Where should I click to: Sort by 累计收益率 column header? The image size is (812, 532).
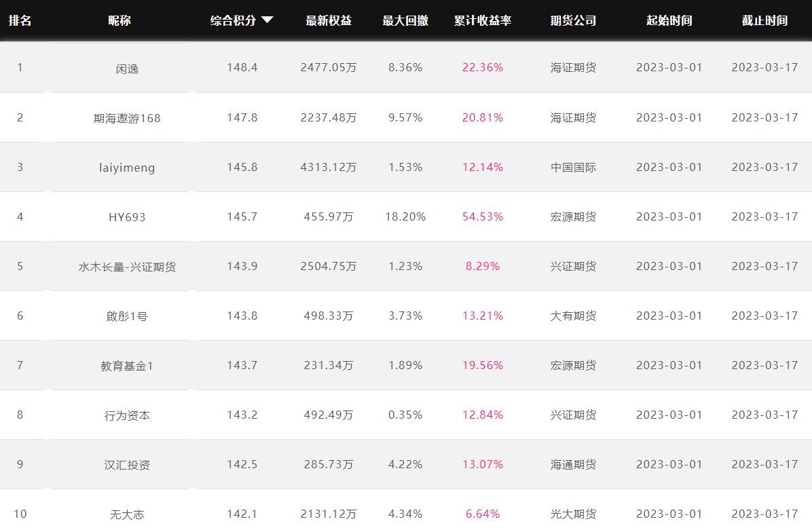tap(483, 21)
